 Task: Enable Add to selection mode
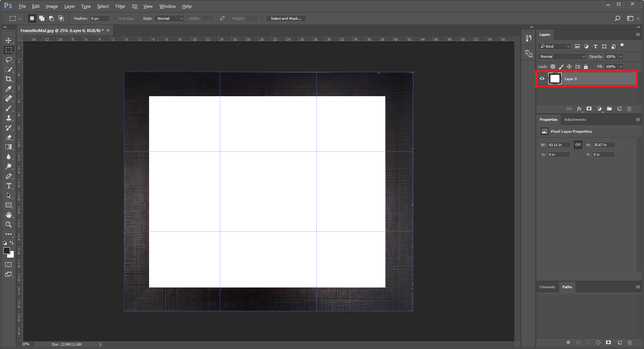pyautogui.click(x=42, y=18)
